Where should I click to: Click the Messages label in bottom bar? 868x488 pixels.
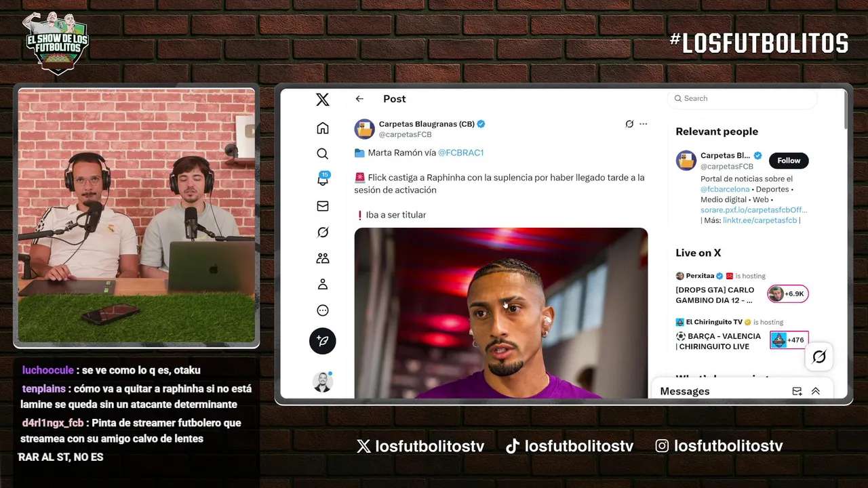pos(685,391)
